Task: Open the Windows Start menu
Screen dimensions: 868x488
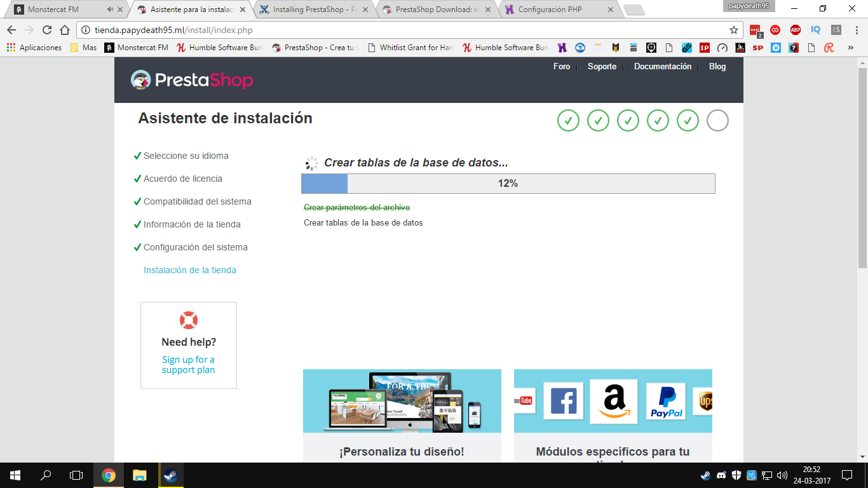Action: click(15, 475)
